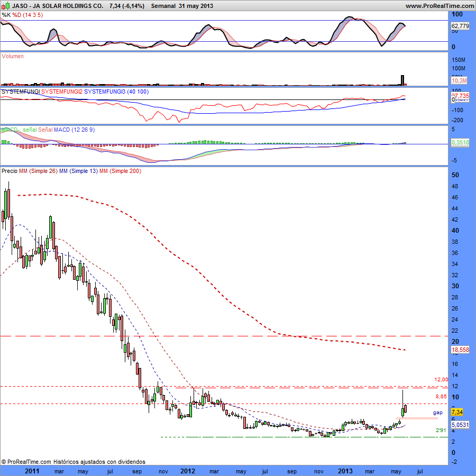
Task: Click the 150M label on volume scale
Action: click(459, 60)
